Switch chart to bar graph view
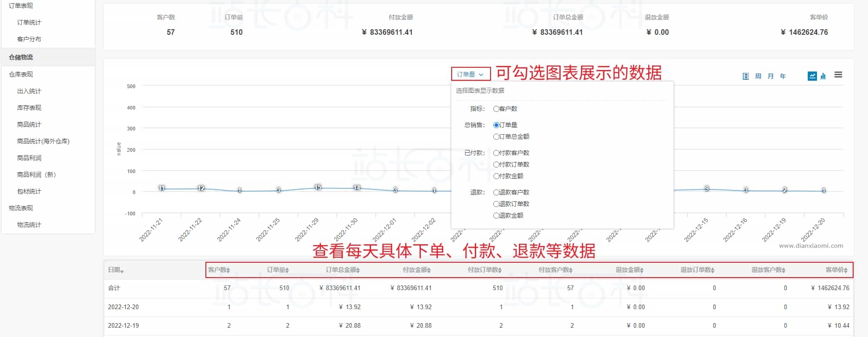 823,76
